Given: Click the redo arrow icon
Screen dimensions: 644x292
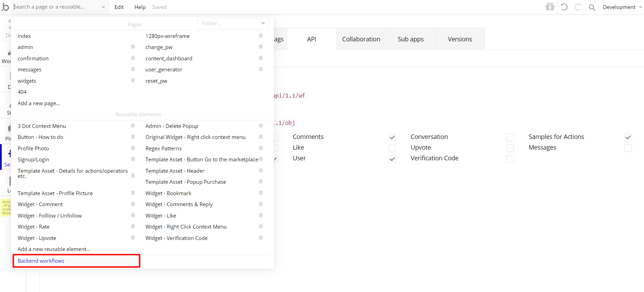Looking at the screenshot, I should click(578, 7).
